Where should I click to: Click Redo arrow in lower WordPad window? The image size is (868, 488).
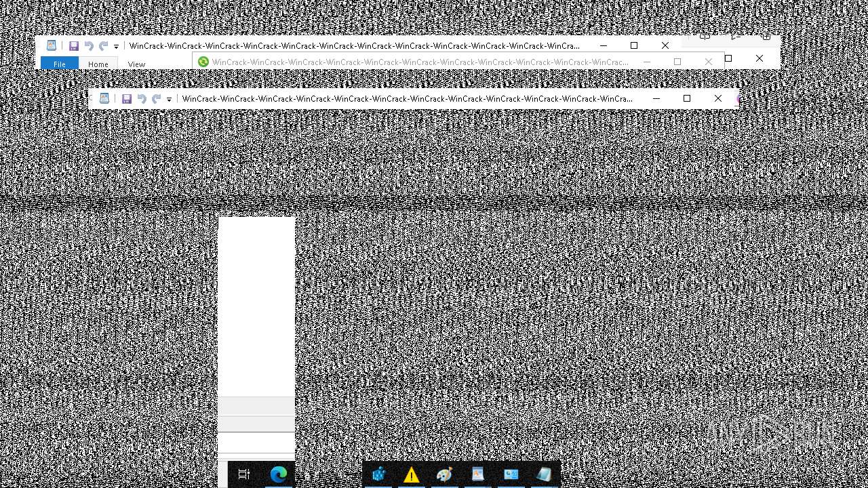[x=157, y=99]
